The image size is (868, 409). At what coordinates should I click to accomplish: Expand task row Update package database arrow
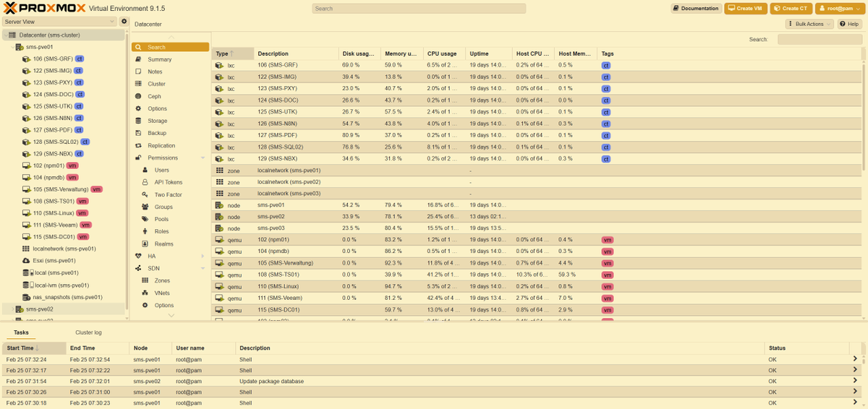[x=855, y=381]
